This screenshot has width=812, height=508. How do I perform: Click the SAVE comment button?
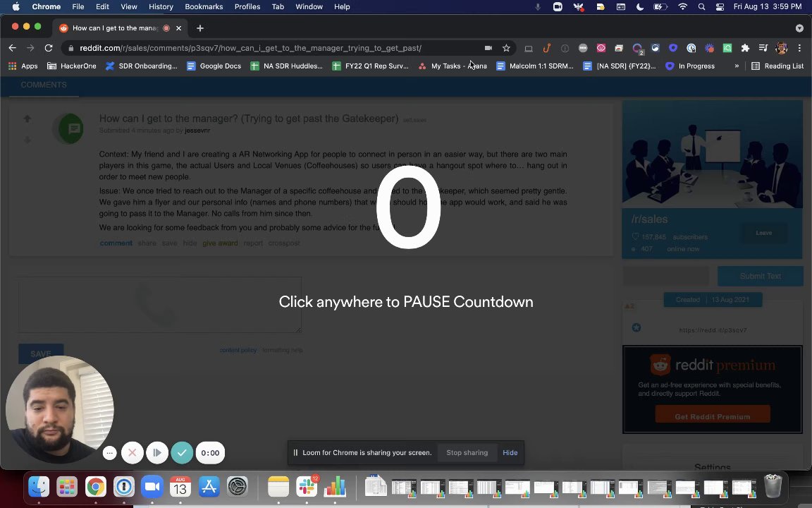(41, 353)
